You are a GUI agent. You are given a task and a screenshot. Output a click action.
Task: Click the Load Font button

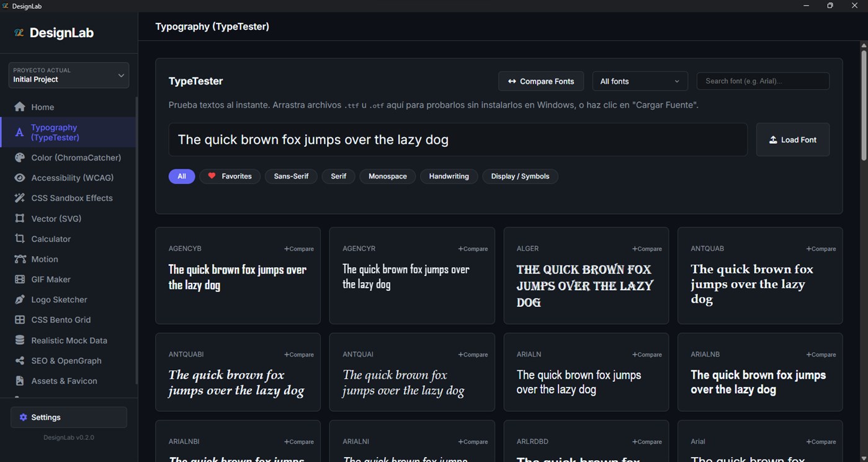click(793, 140)
